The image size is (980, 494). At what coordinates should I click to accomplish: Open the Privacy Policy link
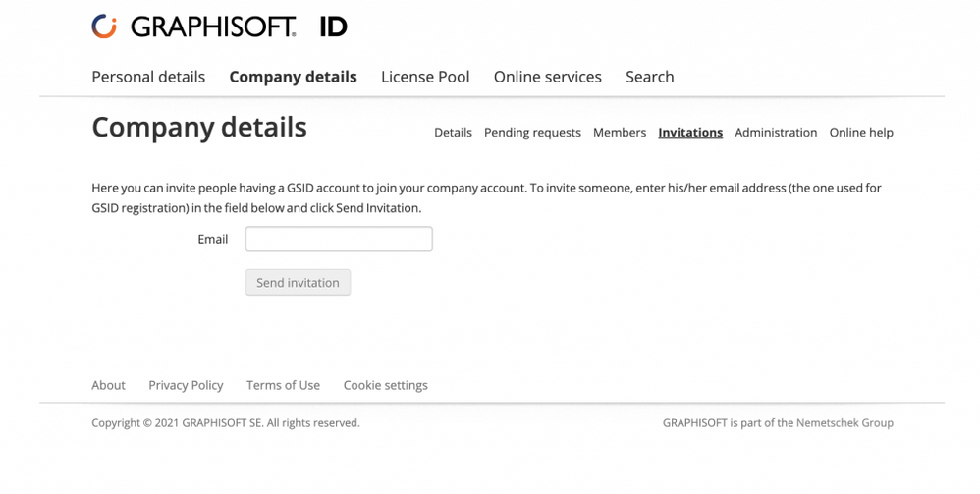186,385
